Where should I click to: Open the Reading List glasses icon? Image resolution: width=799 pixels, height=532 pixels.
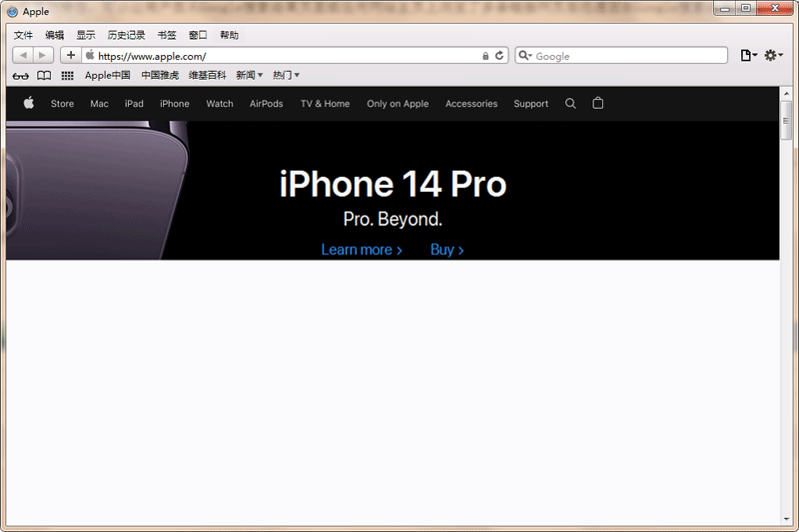[20, 75]
